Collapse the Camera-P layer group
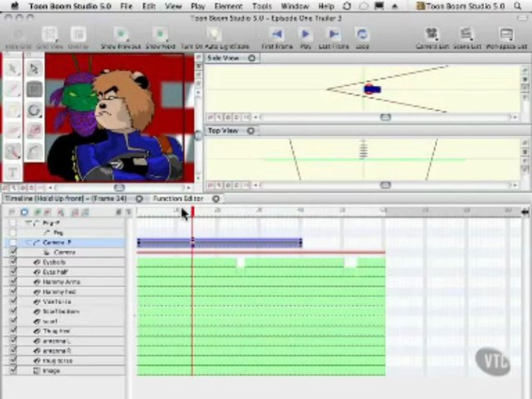The image size is (532, 399). tap(28, 243)
